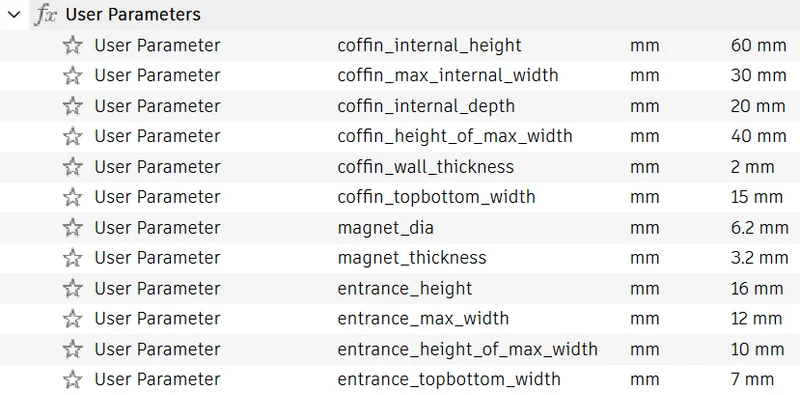
Task: Favorite the coffin_internal_height parameter star
Action: (72, 45)
